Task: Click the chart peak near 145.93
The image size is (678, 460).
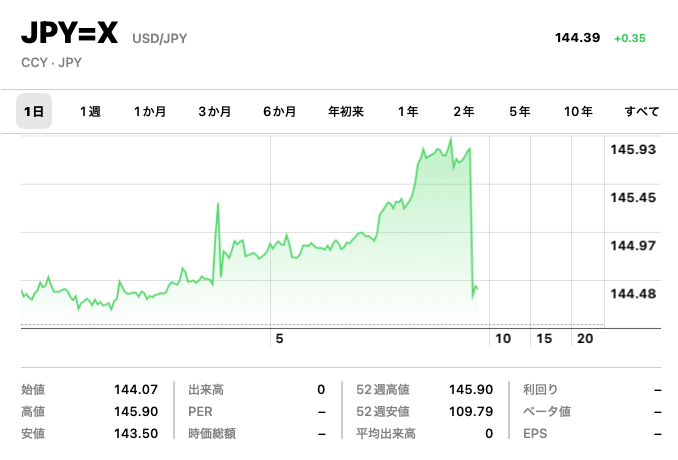Action: click(x=451, y=139)
